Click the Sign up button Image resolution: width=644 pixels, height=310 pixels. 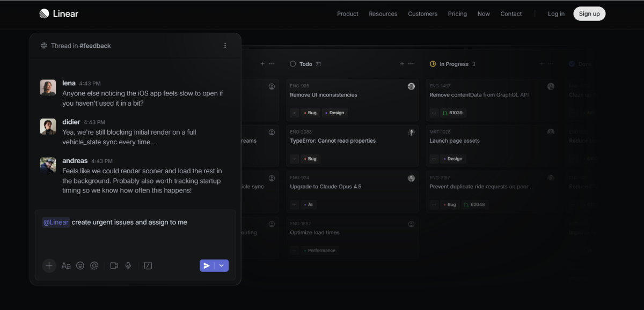click(589, 14)
